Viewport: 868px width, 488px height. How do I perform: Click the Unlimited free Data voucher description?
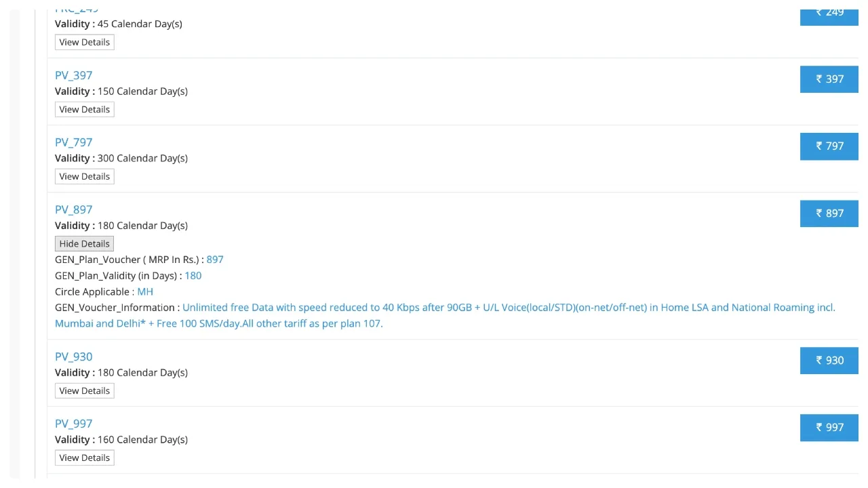[445, 316]
